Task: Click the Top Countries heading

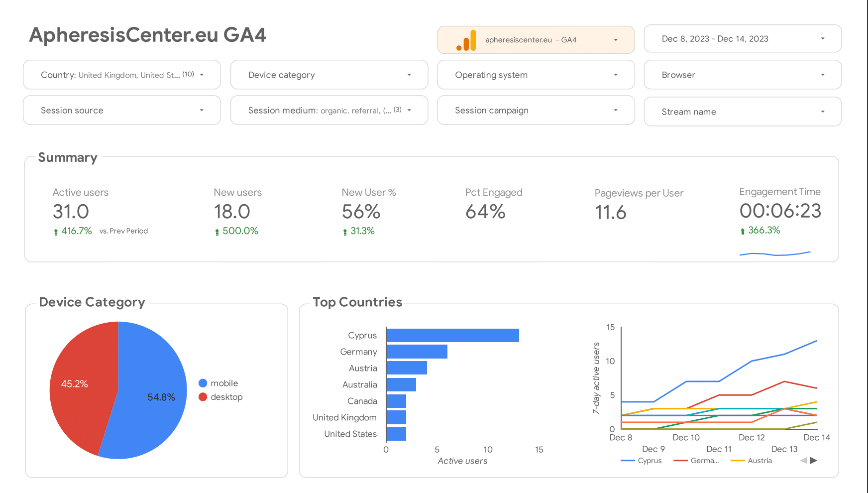Action: (x=357, y=302)
